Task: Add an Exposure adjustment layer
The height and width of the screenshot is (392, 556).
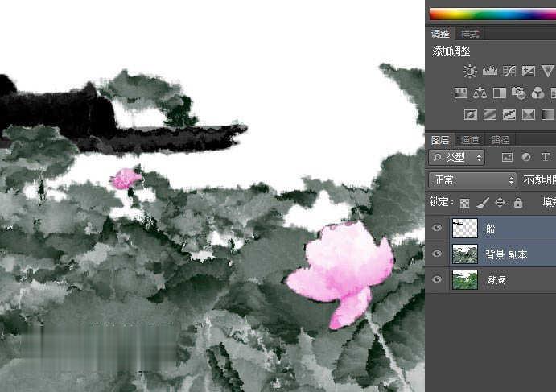Action: pyautogui.click(x=529, y=71)
